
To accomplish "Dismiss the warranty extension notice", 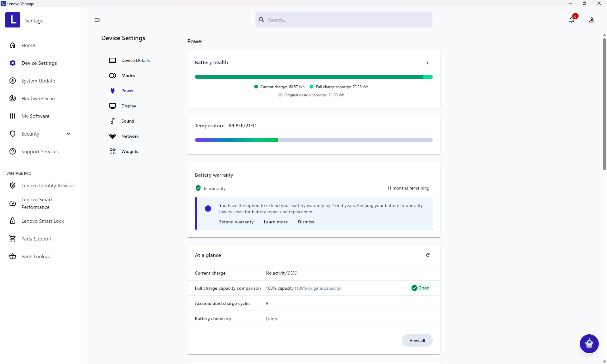I will tap(306, 222).
